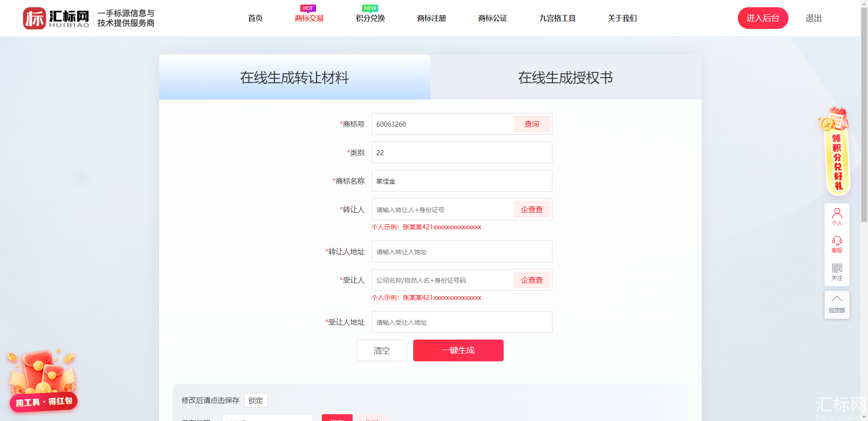The image size is (868, 421).
Task: Open 九宫格工具 menu item
Action: [557, 18]
